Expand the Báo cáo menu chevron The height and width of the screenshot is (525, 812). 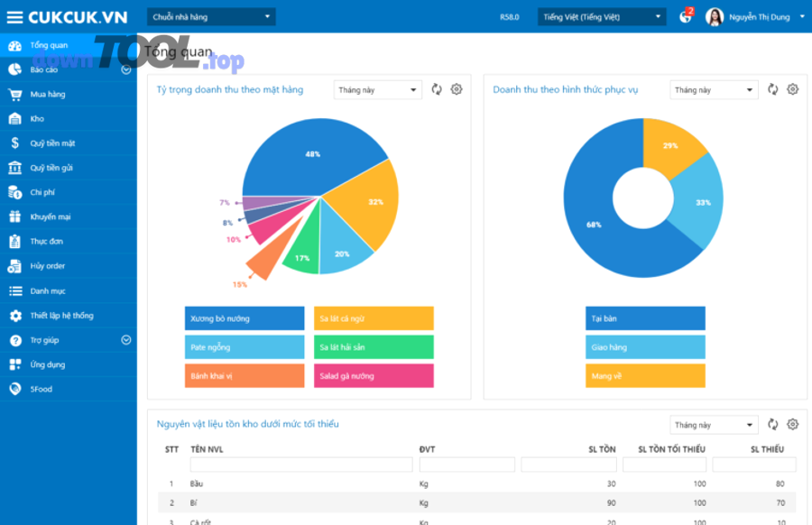click(126, 69)
